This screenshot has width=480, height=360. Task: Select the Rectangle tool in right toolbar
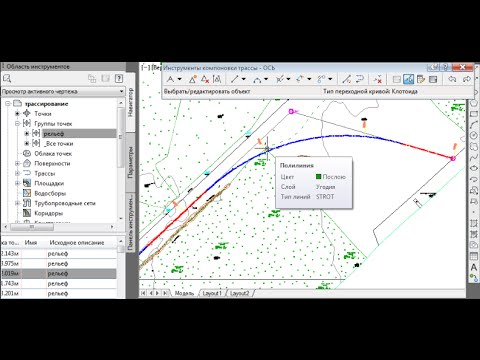(x=474, y=114)
